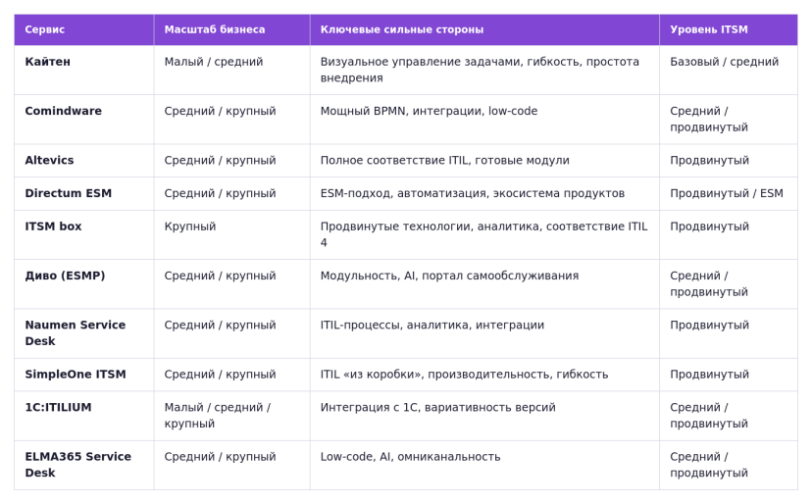Screen dimensions: 812x504
Task: Click the Продвинутый / ESM level cell
Action: 726,193
